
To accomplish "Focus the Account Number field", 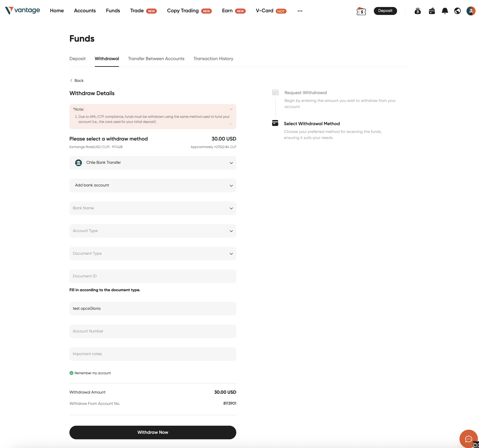I will 153,331.
